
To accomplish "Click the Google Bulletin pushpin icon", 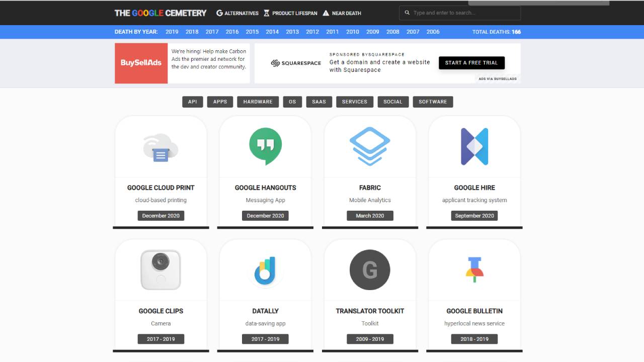I will tap(474, 269).
